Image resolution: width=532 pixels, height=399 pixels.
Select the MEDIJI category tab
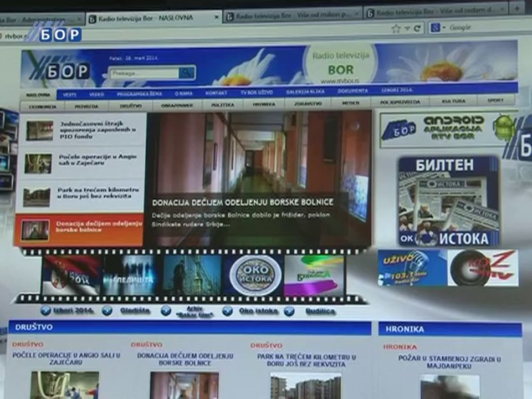(350, 103)
